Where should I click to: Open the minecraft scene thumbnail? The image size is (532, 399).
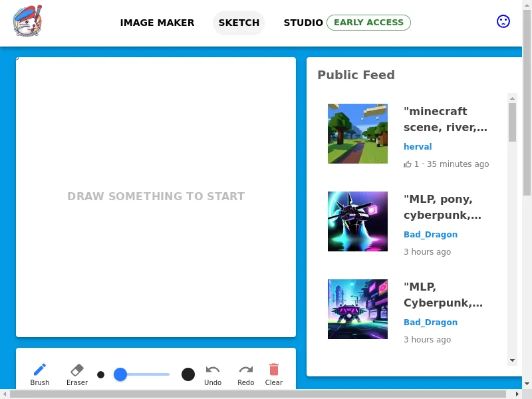[x=358, y=134]
